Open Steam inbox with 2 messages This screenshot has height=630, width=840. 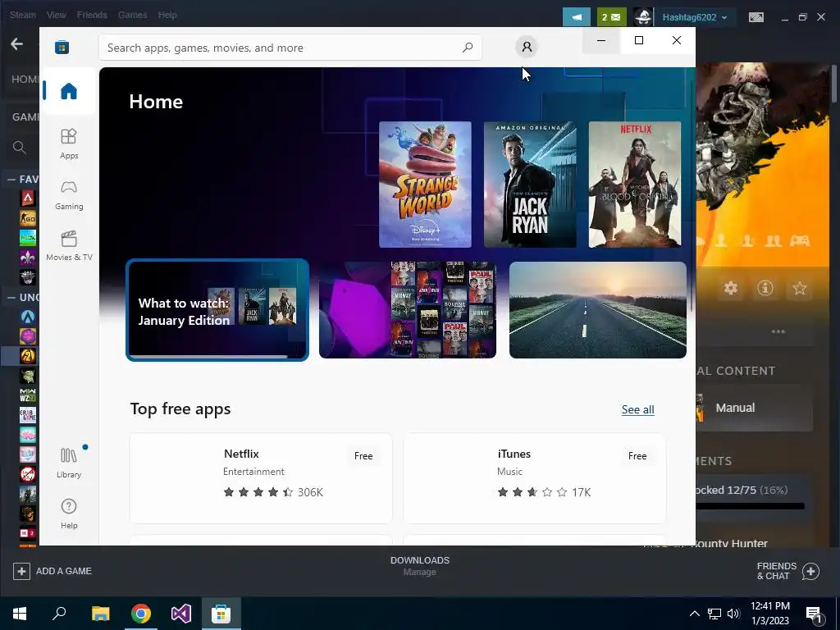coord(611,17)
